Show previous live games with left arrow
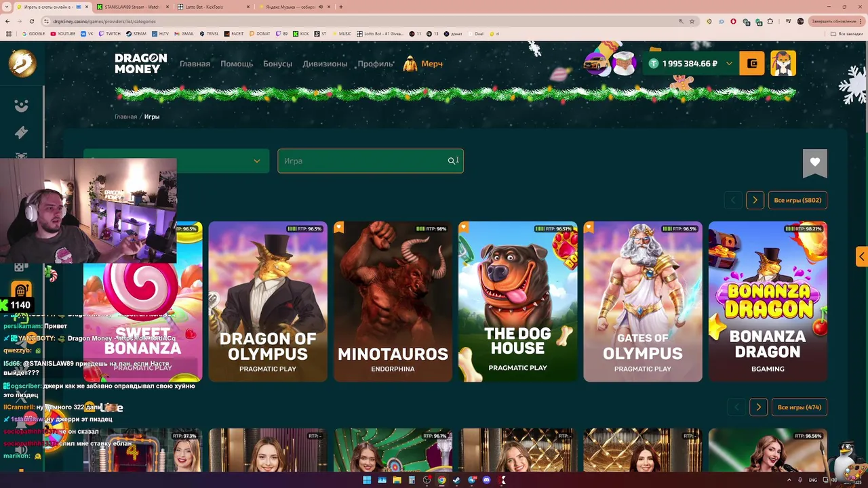The image size is (868, 488). pyautogui.click(x=736, y=407)
